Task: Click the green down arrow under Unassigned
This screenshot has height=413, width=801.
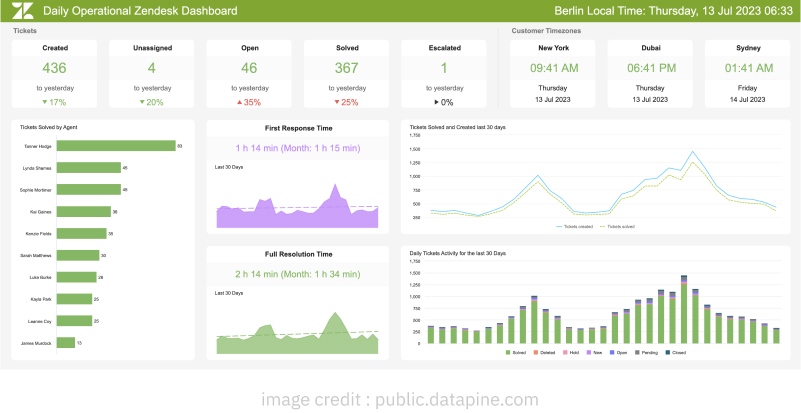Action: (142, 102)
